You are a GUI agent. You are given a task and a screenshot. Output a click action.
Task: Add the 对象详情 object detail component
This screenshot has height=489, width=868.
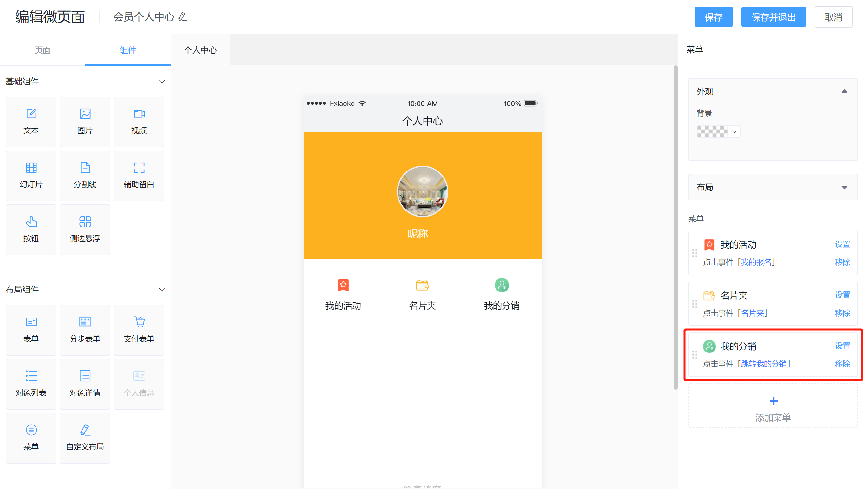(x=85, y=384)
